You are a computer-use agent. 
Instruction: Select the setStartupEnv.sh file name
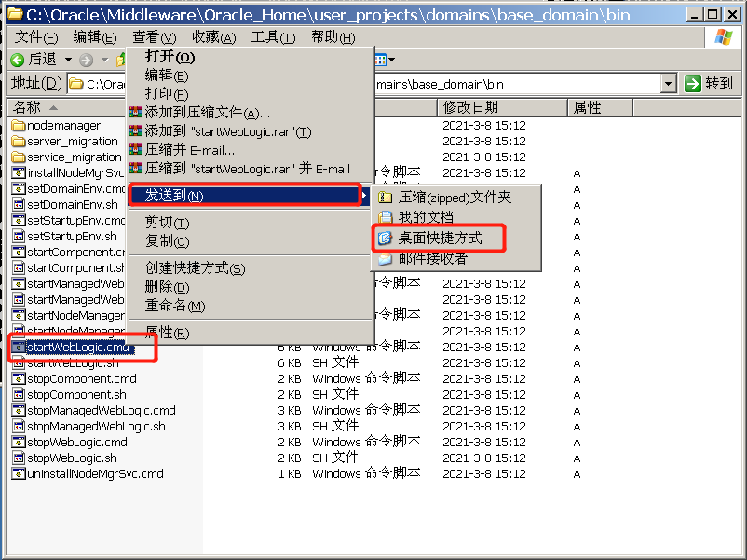72,236
